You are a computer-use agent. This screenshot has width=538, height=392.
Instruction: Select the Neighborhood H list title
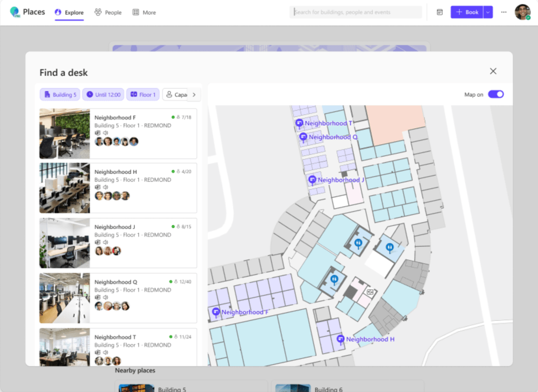(x=116, y=172)
